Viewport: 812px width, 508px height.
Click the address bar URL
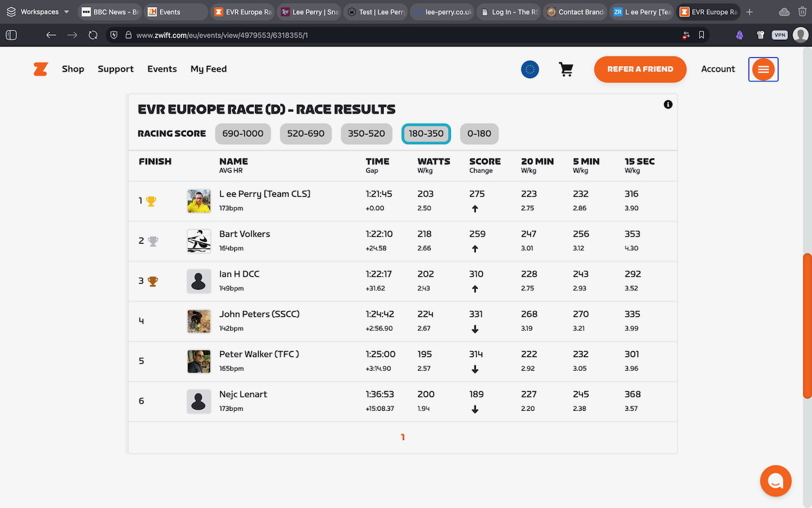tap(222, 35)
